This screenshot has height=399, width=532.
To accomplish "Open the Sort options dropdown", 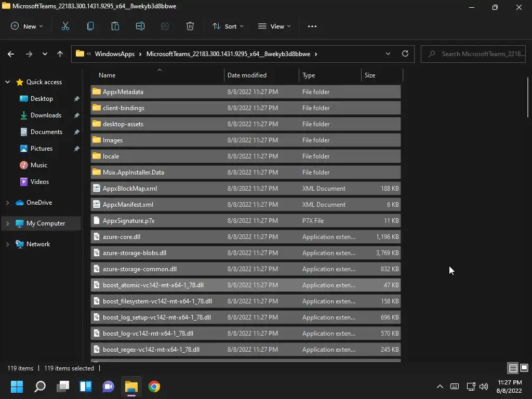I will (x=228, y=26).
